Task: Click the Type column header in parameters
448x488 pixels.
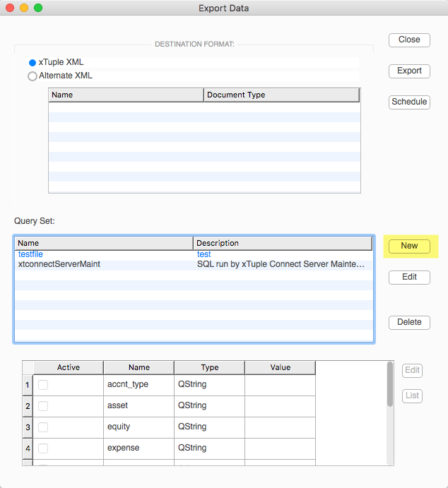Action: (209, 367)
